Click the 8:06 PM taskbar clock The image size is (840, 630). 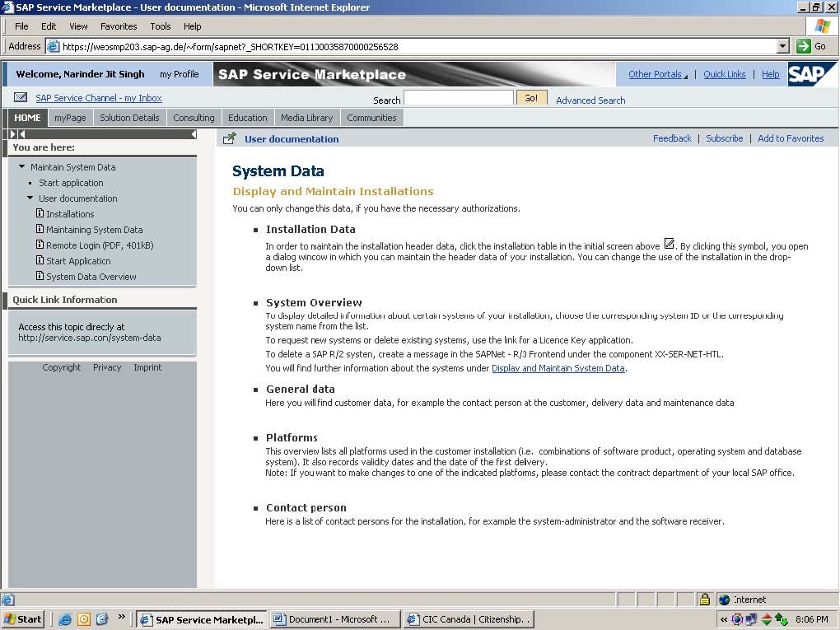(812, 619)
